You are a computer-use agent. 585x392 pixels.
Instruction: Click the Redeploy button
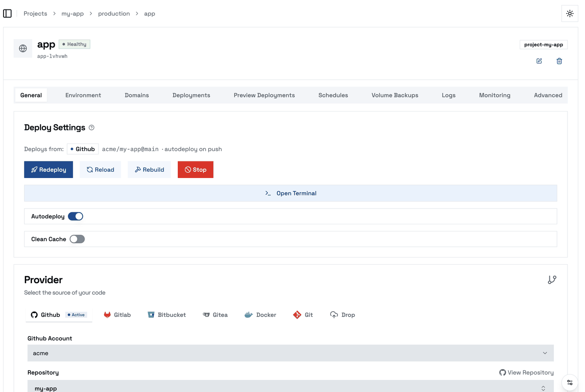[x=49, y=169]
